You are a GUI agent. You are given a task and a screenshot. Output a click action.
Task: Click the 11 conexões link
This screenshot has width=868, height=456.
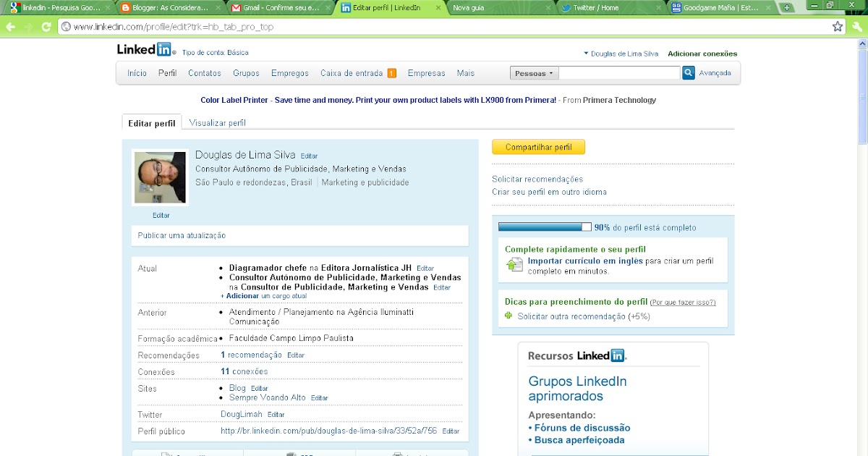tap(244, 371)
